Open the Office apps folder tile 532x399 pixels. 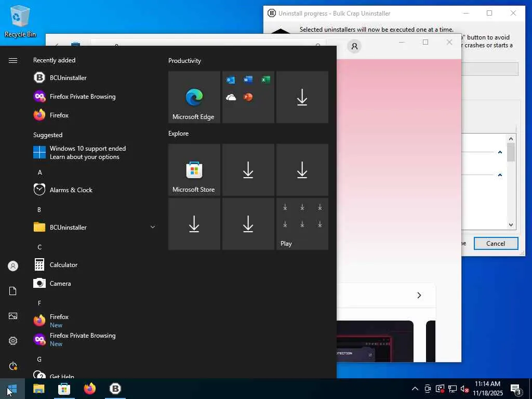pos(248,97)
